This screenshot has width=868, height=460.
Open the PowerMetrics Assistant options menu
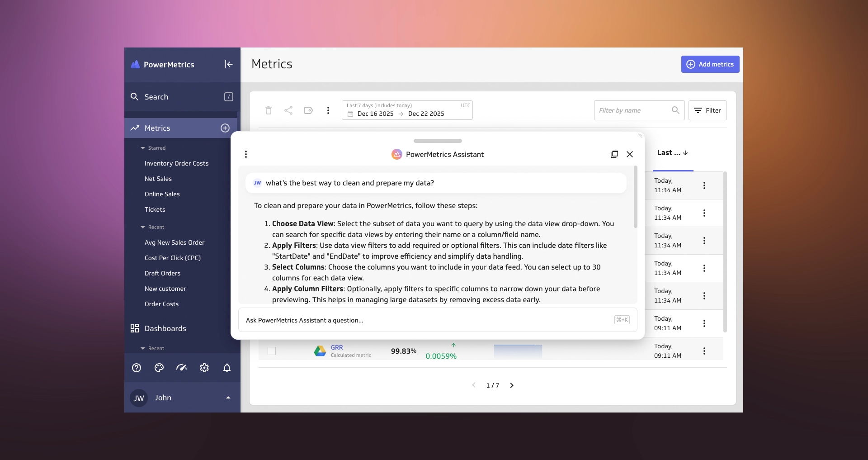[x=246, y=154]
